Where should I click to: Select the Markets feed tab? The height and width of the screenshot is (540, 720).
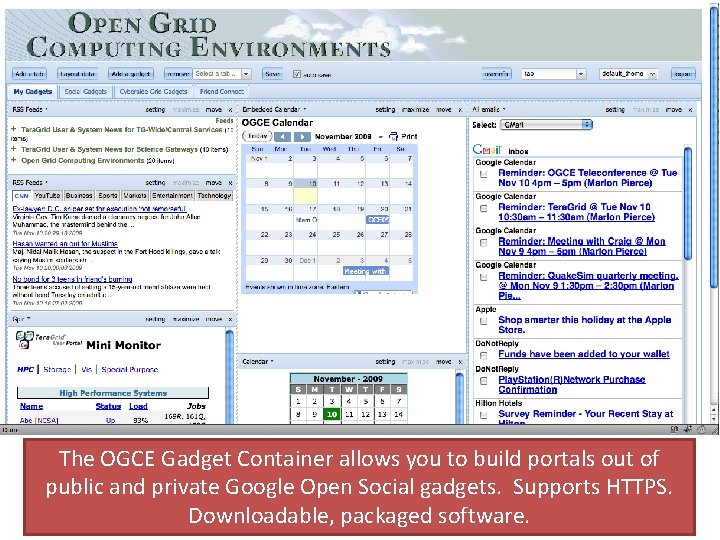click(135, 196)
